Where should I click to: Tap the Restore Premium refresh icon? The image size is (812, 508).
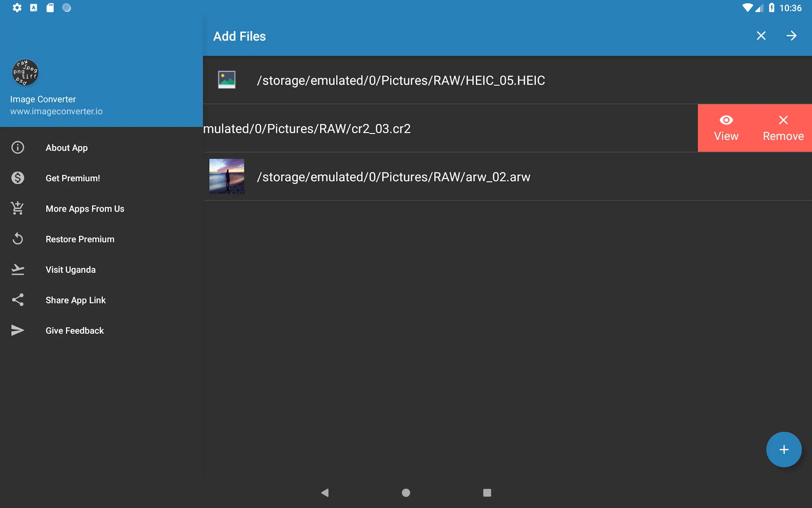17,238
